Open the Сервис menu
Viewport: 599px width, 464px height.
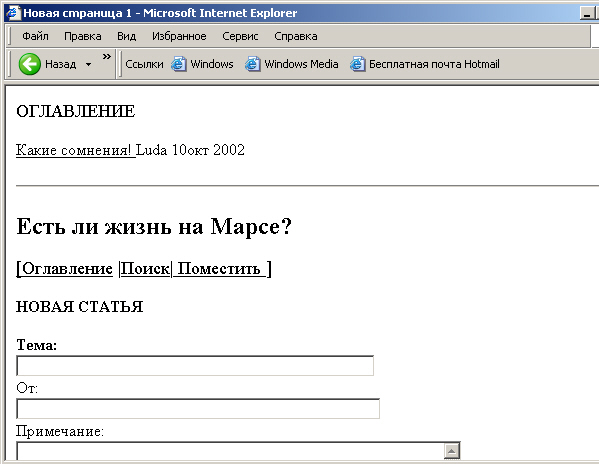240,36
